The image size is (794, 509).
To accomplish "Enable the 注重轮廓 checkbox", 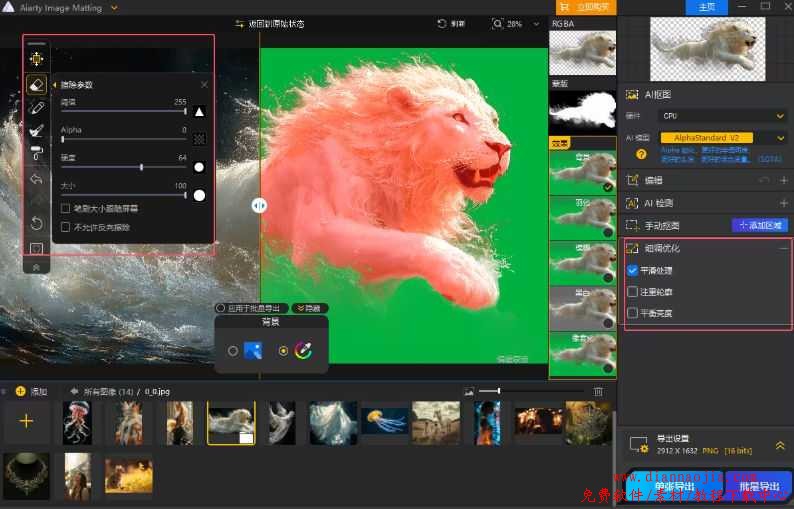I will click(632, 292).
